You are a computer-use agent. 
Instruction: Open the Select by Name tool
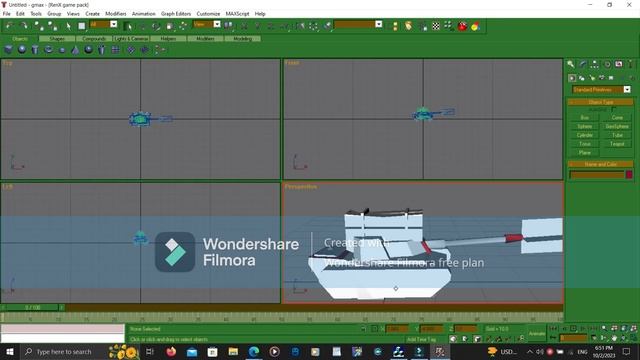pyautogui.click(x=128, y=26)
